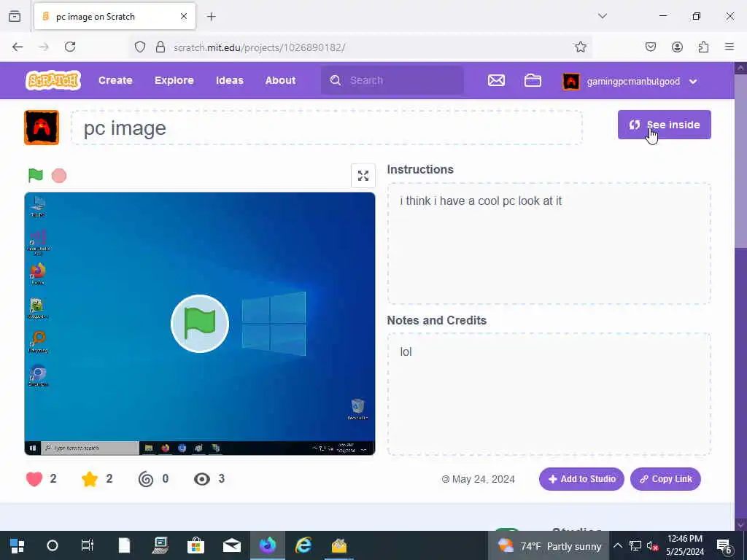Click Copy Link button

[665, 479]
